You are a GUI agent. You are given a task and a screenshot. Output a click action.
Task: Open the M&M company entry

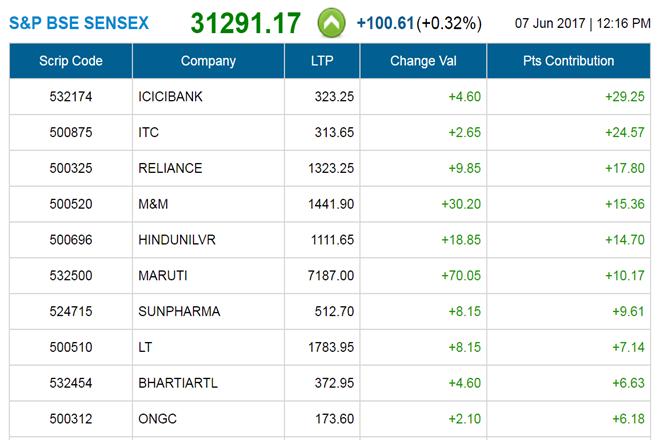(153, 202)
